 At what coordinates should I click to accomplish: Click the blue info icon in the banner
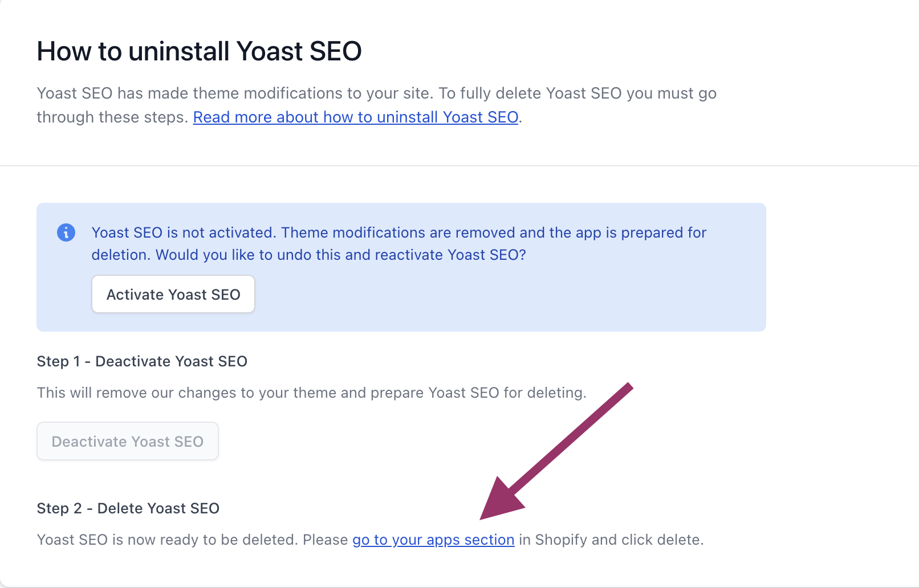coord(66,232)
